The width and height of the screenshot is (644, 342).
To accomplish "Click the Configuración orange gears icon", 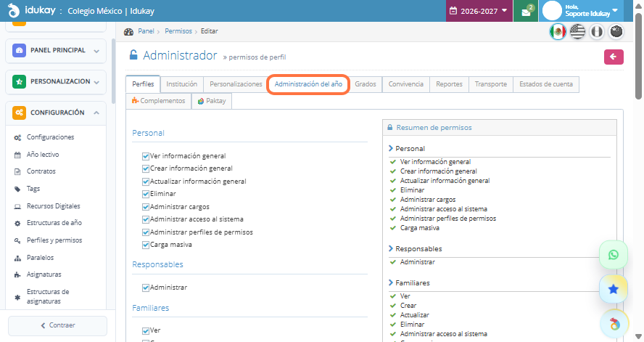I will (19, 113).
